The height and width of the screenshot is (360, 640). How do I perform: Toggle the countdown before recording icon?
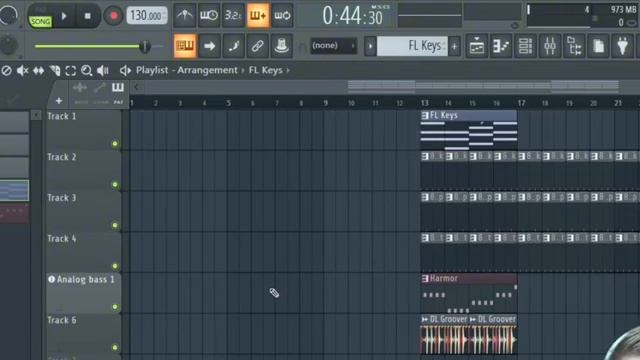233,16
